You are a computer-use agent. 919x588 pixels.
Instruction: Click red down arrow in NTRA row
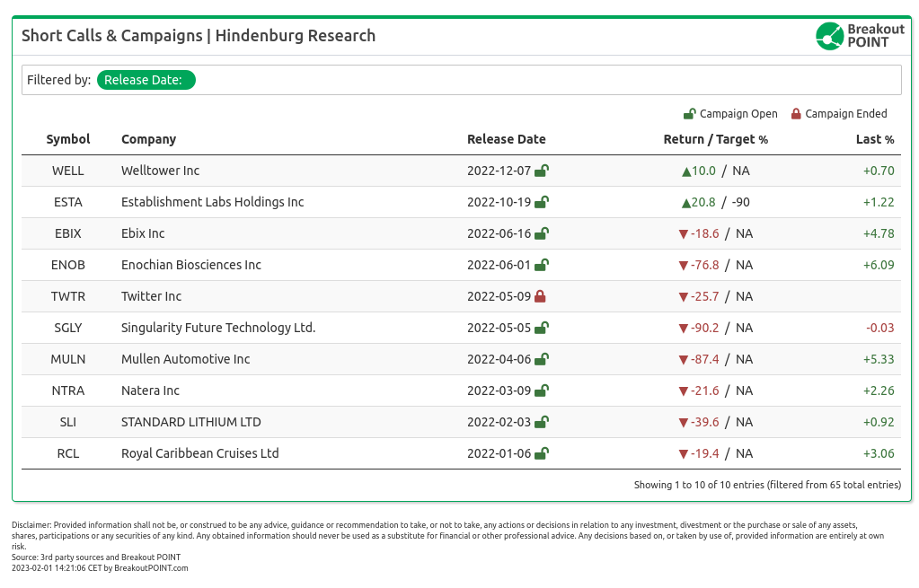coord(684,391)
